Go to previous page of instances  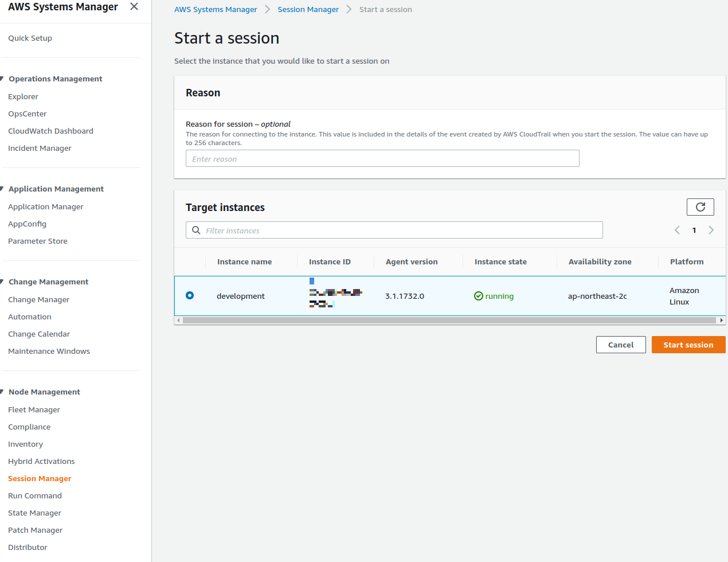pos(677,230)
